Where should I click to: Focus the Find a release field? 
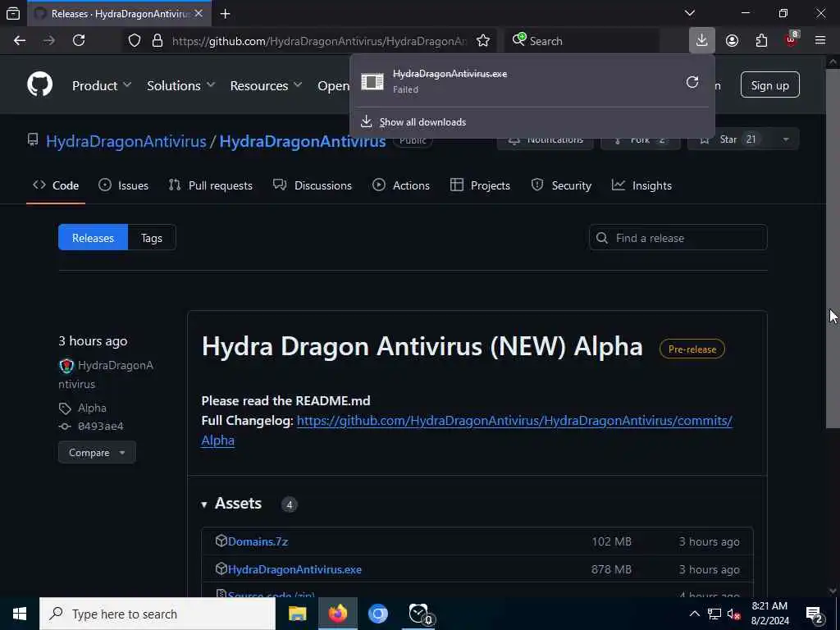point(678,238)
